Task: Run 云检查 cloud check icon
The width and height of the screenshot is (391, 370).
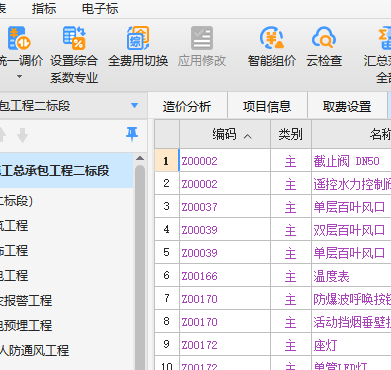Action: [x=324, y=38]
